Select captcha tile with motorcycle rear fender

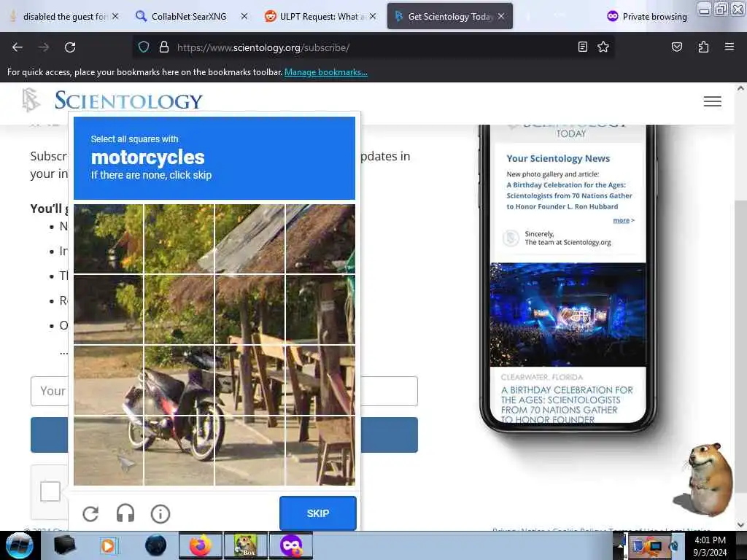click(108, 379)
